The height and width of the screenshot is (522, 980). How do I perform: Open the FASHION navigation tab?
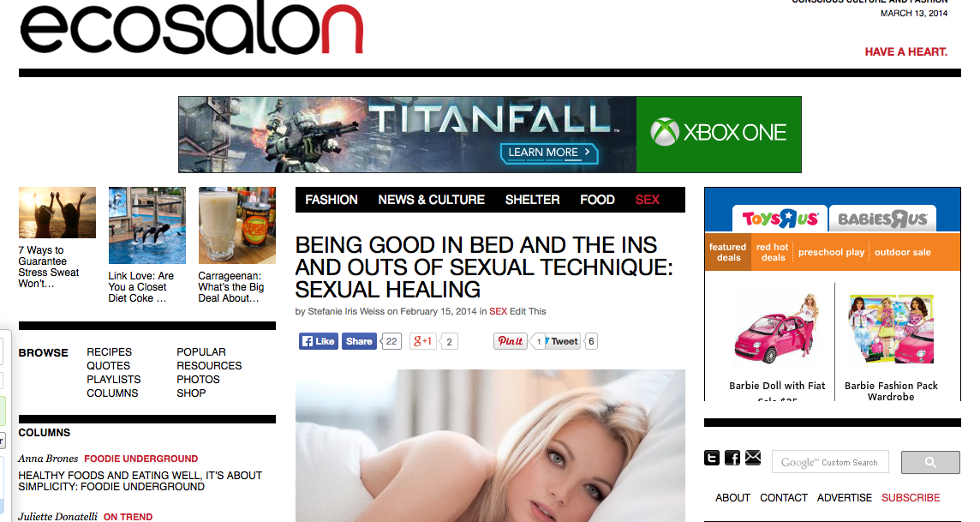coord(332,200)
